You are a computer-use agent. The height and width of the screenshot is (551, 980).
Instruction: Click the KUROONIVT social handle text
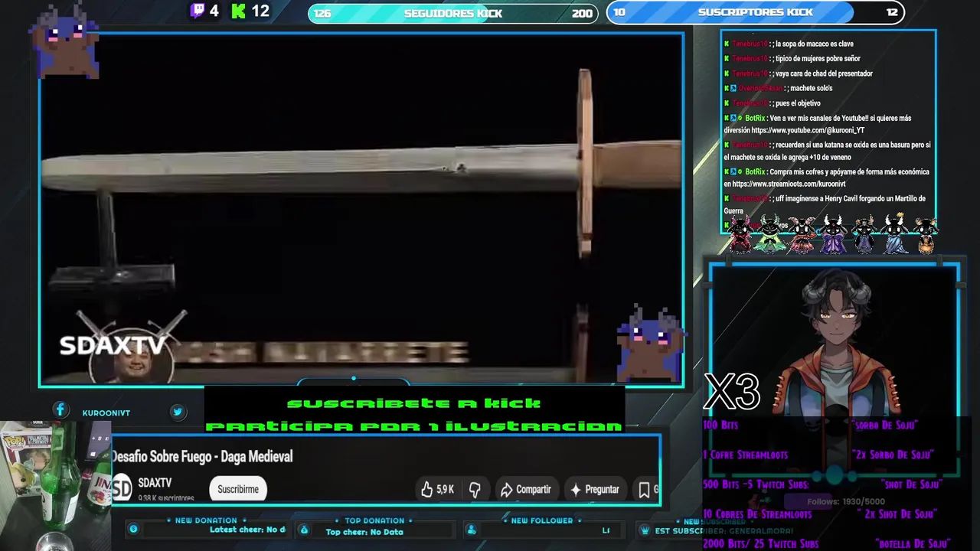(x=106, y=413)
